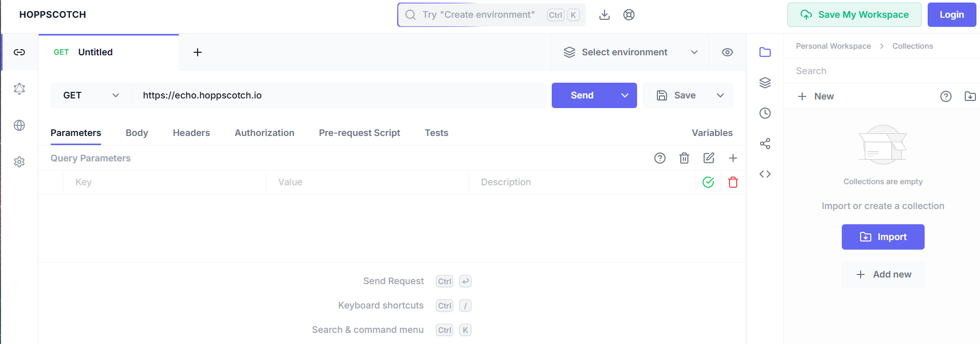Click 'Collections are empty' text
The width and height of the screenshot is (980, 344).
(x=883, y=182)
